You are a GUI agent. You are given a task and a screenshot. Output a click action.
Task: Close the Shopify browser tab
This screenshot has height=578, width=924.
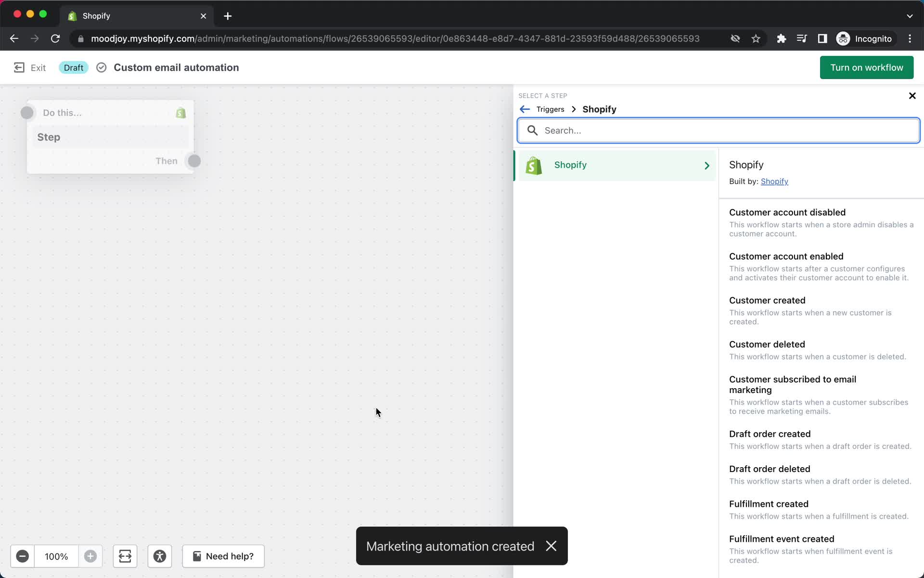point(203,16)
